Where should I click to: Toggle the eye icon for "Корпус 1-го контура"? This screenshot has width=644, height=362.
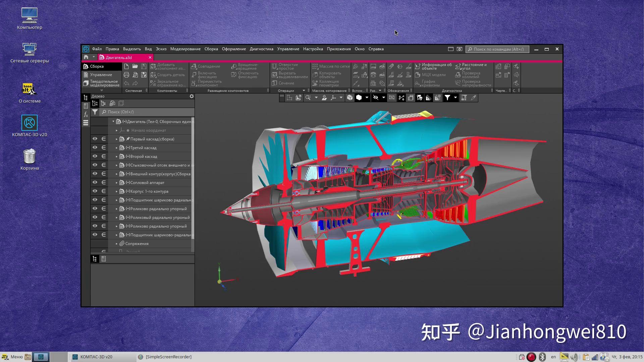[x=95, y=191]
